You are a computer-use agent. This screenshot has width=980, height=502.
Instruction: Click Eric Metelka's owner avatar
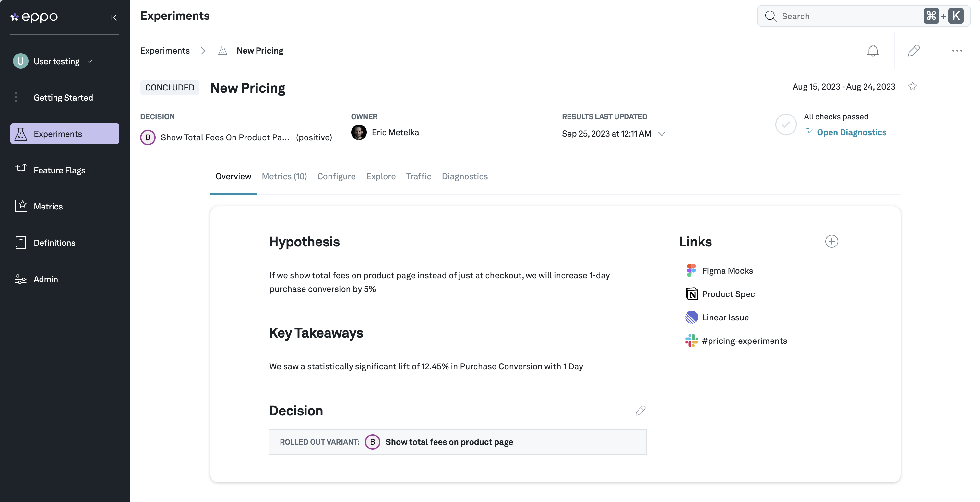click(x=358, y=132)
